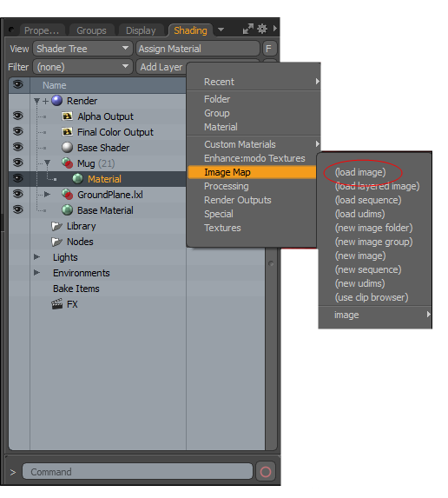Click the red record circle button

pos(266,472)
